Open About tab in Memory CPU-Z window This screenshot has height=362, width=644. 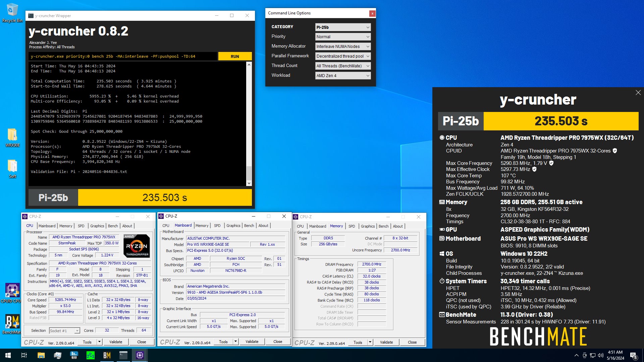pos(398,226)
